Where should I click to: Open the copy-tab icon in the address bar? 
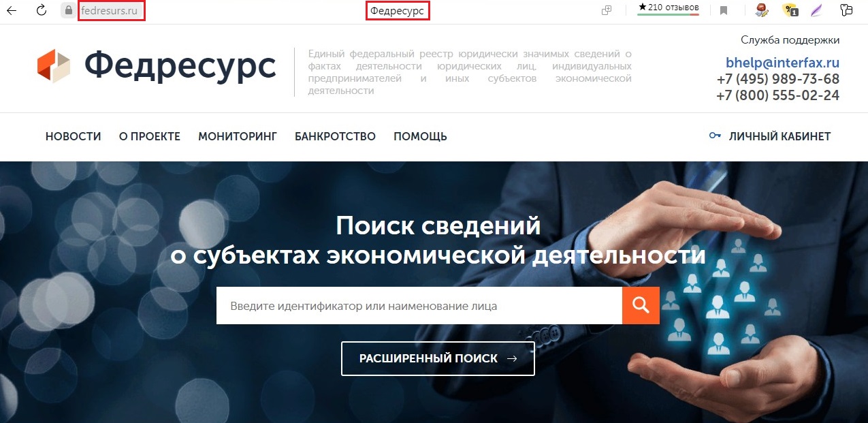coord(607,10)
